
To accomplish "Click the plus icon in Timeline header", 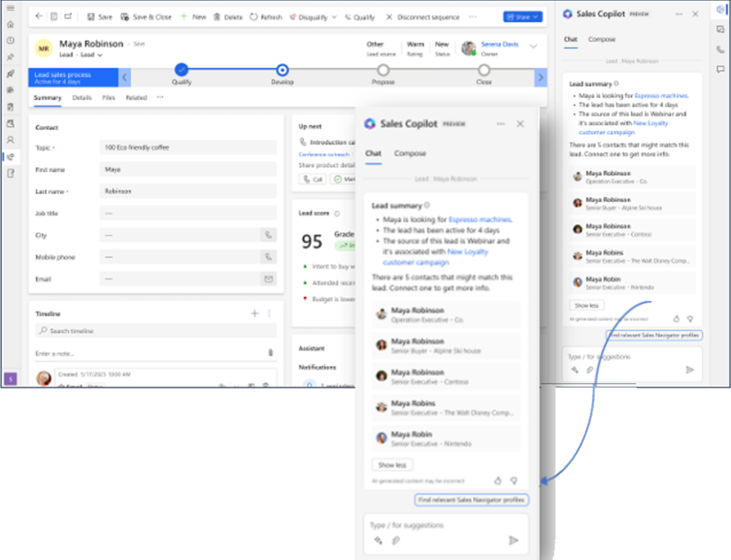I will click(x=255, y=313).
